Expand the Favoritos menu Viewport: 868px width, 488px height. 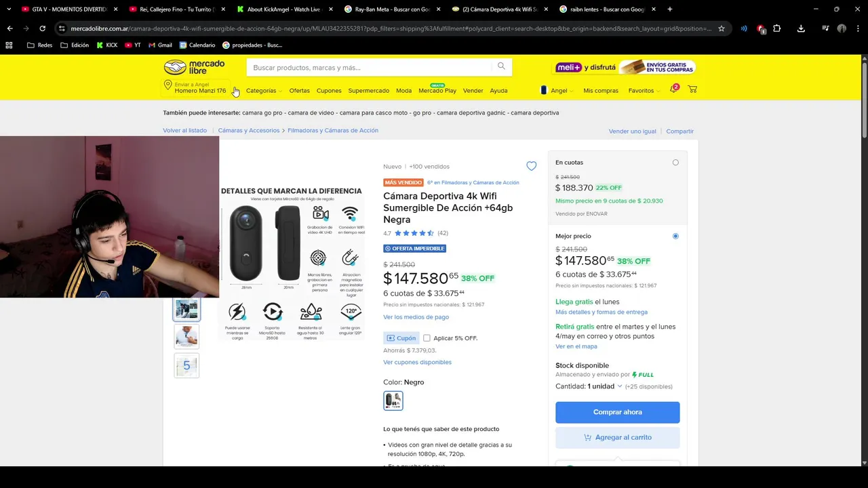pyautogui.click(x=644, y=91)
